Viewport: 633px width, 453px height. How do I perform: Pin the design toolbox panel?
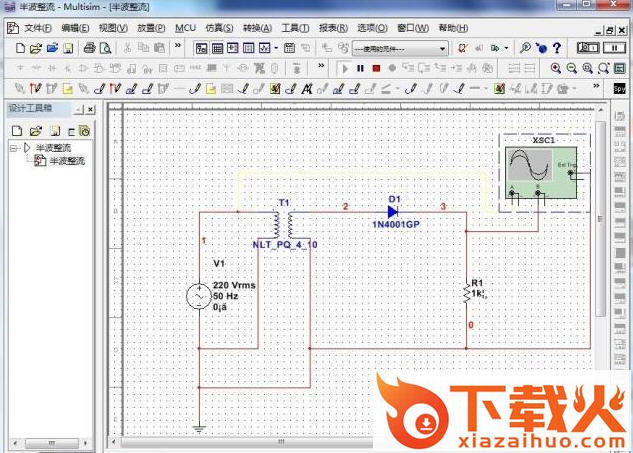pos(79,109)
